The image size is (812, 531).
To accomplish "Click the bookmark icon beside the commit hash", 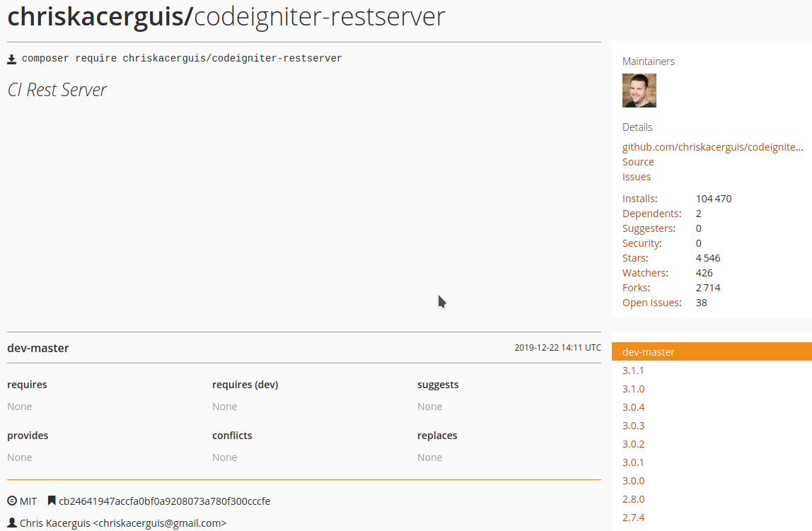I will 51,500.
